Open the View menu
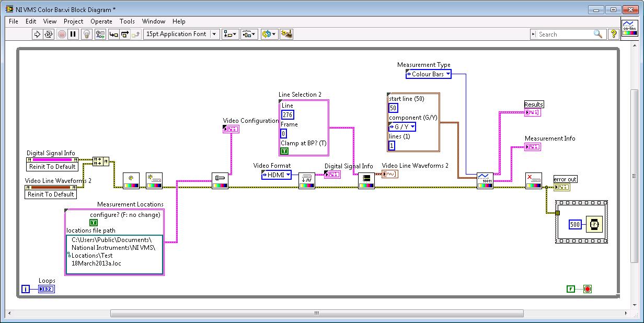This screenshot has width=644, height=323. pyautogui.click(x=50, y=21)
